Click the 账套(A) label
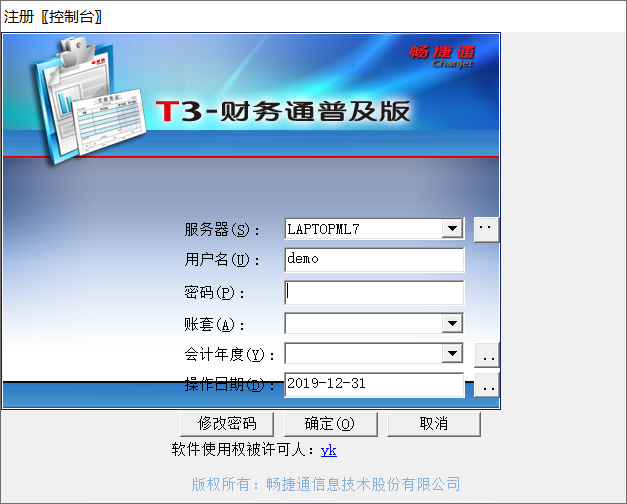This screenshot has width=627, height=504. pos(214,324)
